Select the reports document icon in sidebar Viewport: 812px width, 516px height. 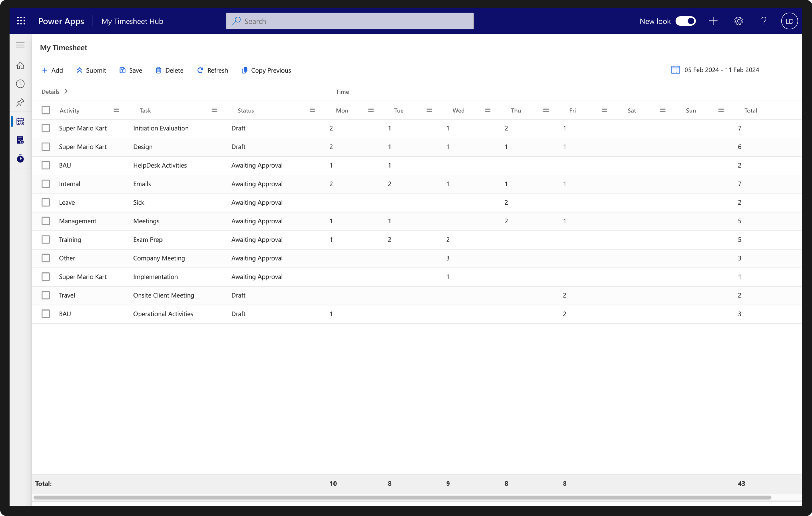point(20,140)
